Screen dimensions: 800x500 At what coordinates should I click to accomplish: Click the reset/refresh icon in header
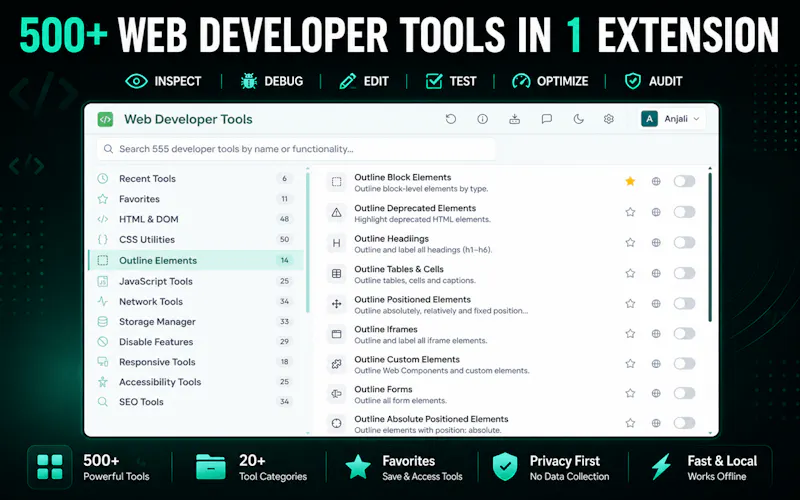pos(451,119)
